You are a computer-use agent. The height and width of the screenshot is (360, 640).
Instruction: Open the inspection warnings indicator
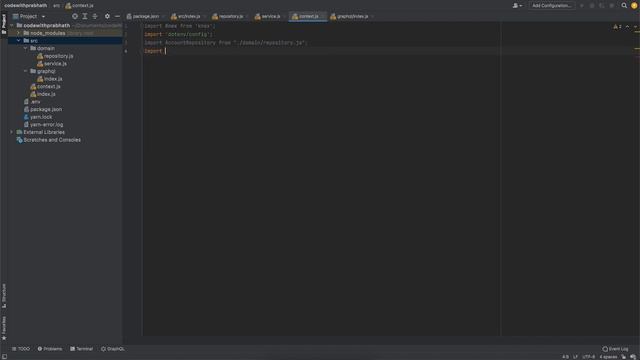617,27
